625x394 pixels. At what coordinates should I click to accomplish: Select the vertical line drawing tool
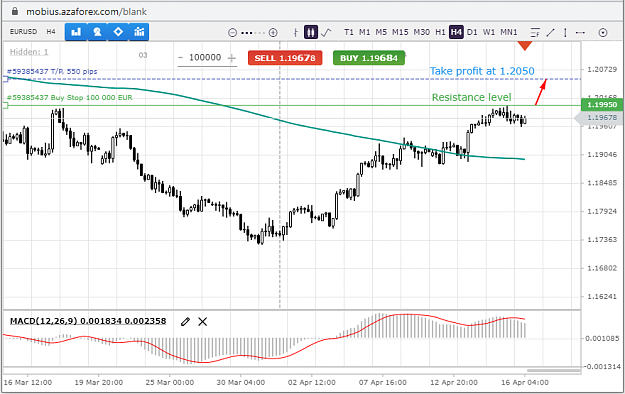[x=565, y=32]
